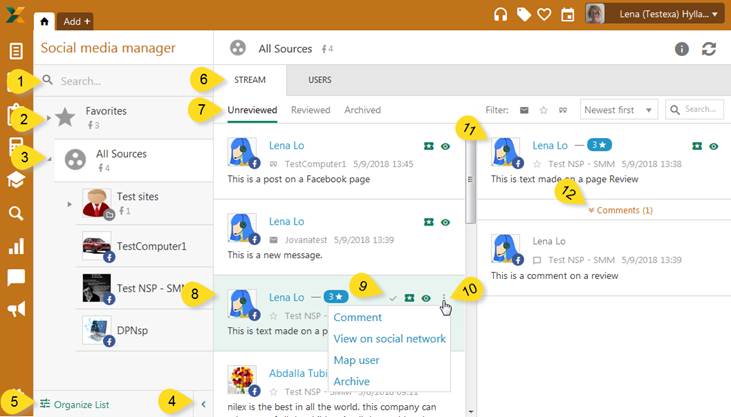Select Archive from the context menu
The width and height of the screenshot is (731, 417).
click(351, 381)
